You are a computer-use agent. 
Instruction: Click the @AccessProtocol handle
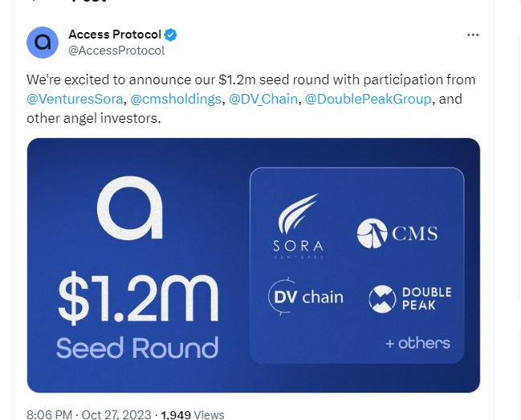(116, 51)
